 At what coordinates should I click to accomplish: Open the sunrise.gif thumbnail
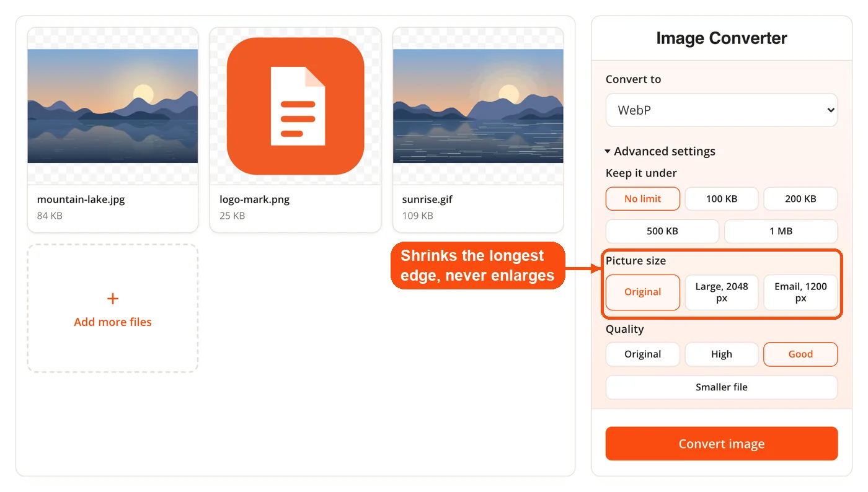coord(478,106)
